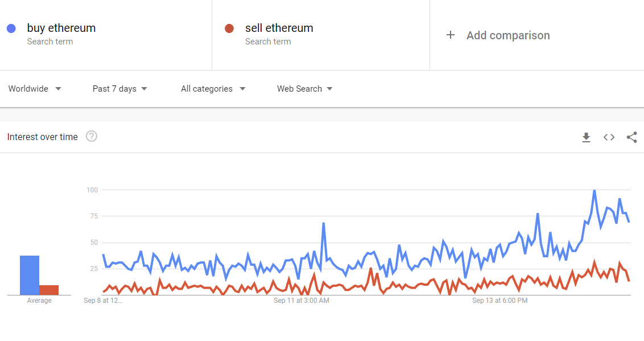Click the Add comparison button
644x341 pixels.
click(x=498, y=35)
